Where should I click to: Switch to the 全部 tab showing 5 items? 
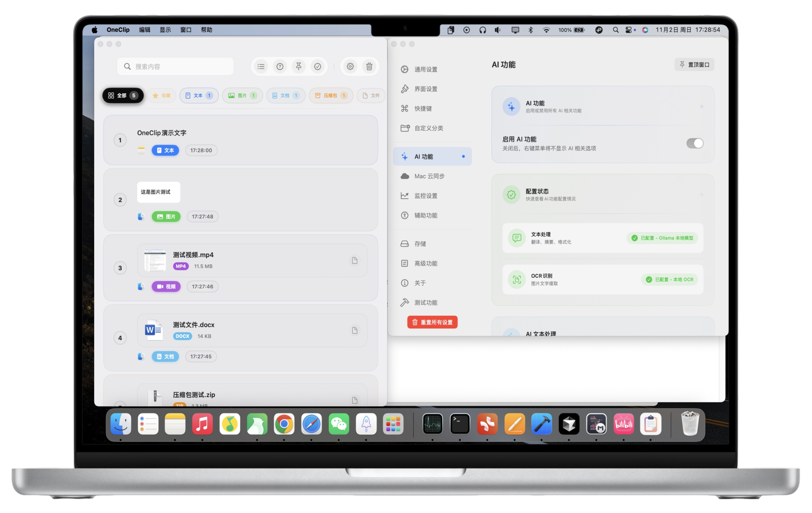[123, 95]
